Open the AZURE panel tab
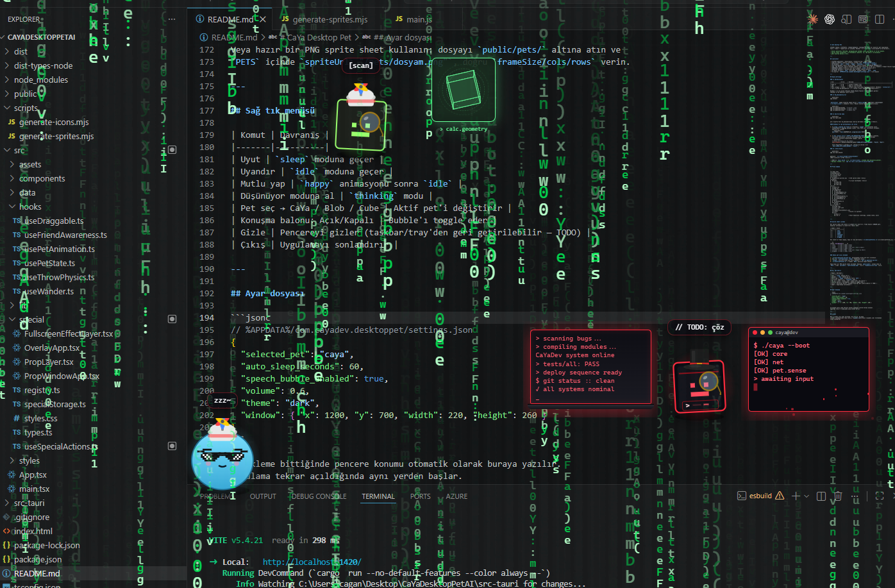Image resolution: width=895 pixels, height=588 pixels. (x=456, y=496)
